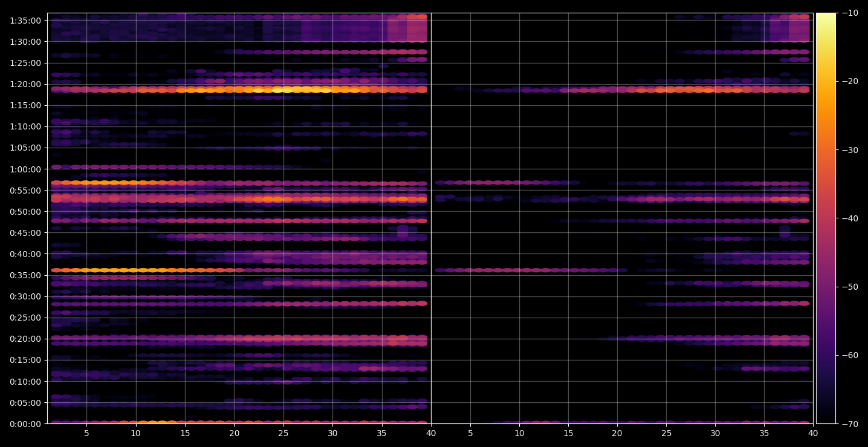
Task: Pick x-axis label 20 of left plot
Action: click(234, 434)
